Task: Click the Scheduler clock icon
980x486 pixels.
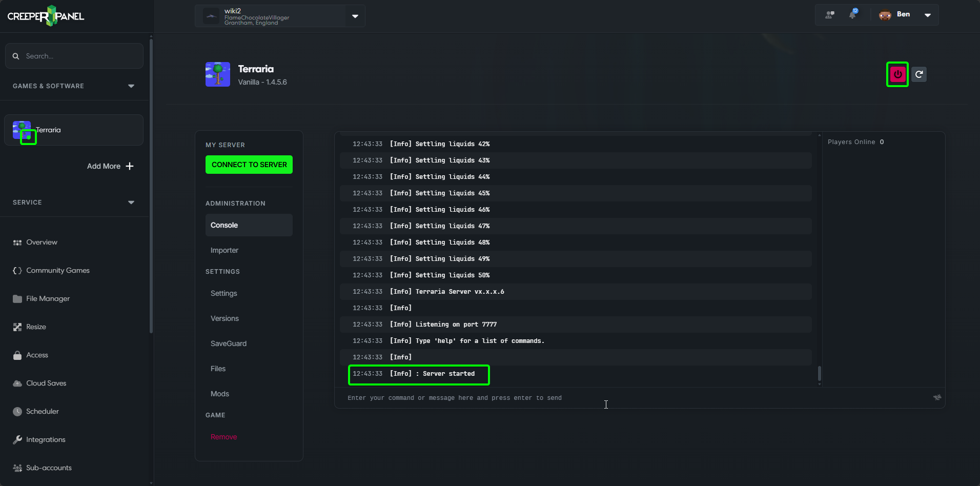Action: pyautogui.click(x=17, y=412)
